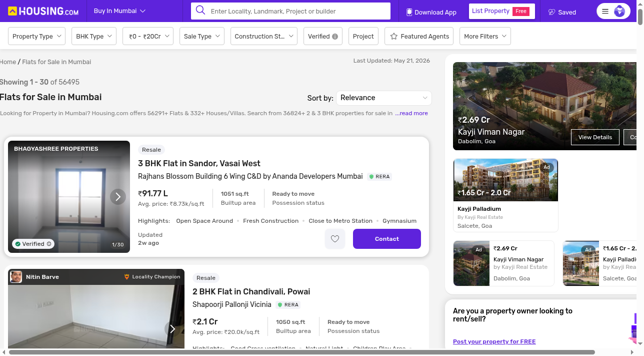Click the Saved heart icon
This screenshot has height=356, width=644.
click(x=552, y=12)
